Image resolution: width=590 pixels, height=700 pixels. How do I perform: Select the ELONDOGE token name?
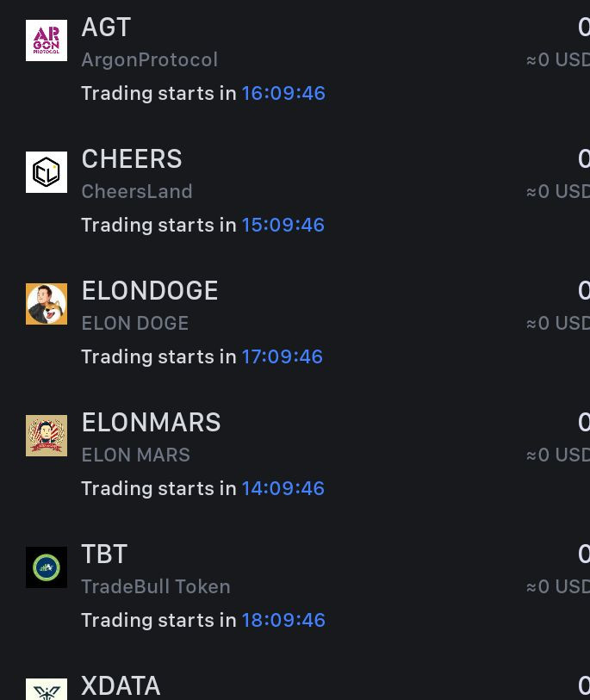[x=150, y=291]
